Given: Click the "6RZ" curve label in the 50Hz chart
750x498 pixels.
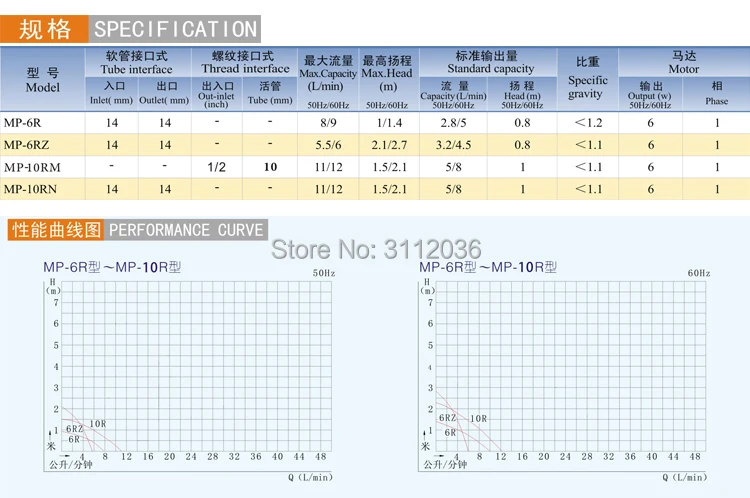Looking at the screenshot, I should (74, 429).
